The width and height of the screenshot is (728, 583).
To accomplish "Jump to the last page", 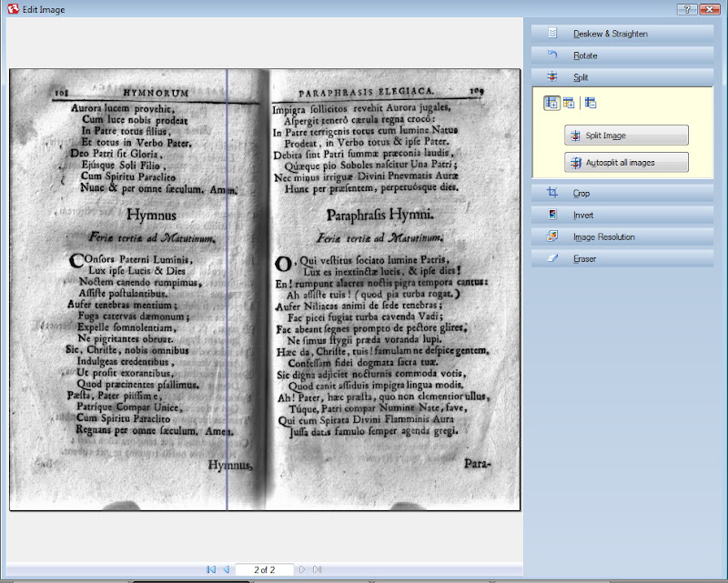I will [x=317, y=569].
